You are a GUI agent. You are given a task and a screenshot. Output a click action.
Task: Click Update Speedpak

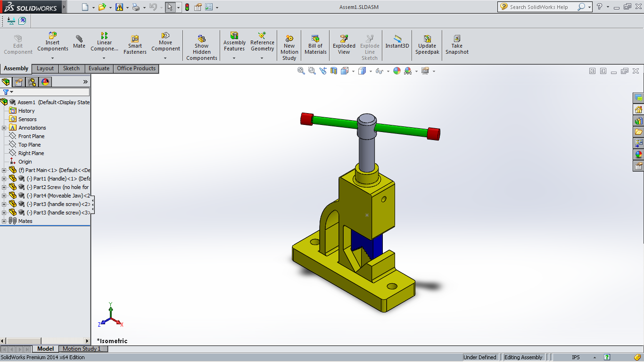[x=427, y=45]
